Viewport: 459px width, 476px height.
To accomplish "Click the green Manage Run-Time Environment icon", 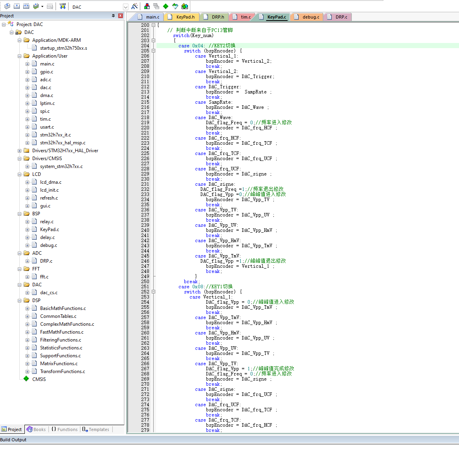I will point(165,6).
